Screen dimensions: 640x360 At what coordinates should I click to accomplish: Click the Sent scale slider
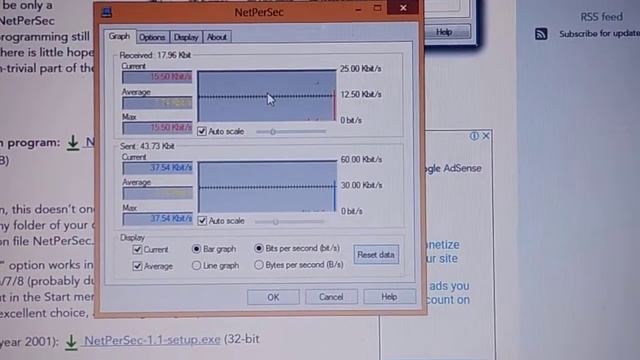pos(289,222)
